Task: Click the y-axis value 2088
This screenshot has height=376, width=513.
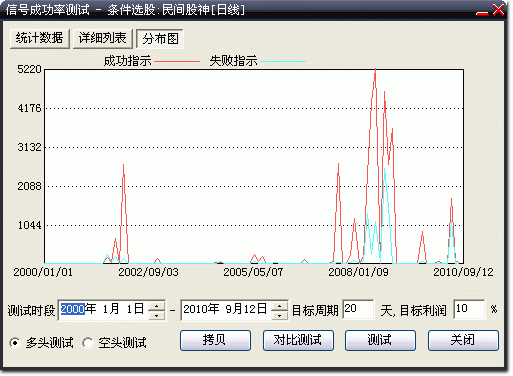Action: [x=29, y=186]
